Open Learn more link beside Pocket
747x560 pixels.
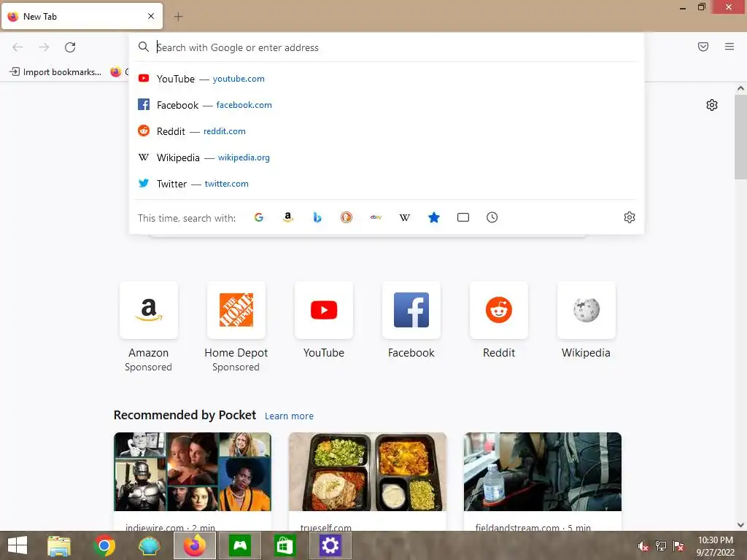click(289, 416)
